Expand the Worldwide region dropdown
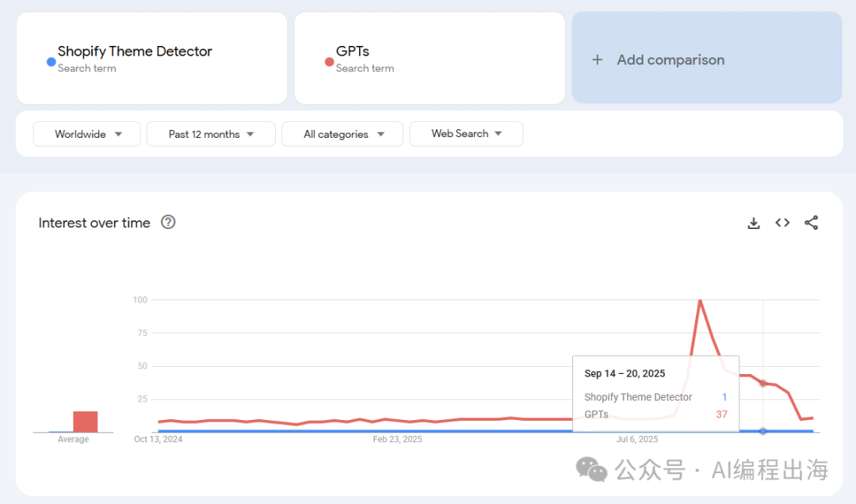 (x=87, y=134)
